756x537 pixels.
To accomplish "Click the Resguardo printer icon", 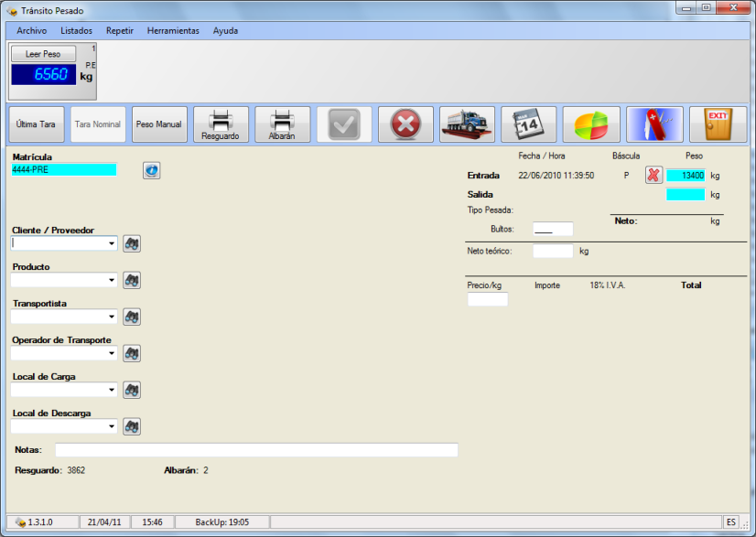I will pos(221,124).
